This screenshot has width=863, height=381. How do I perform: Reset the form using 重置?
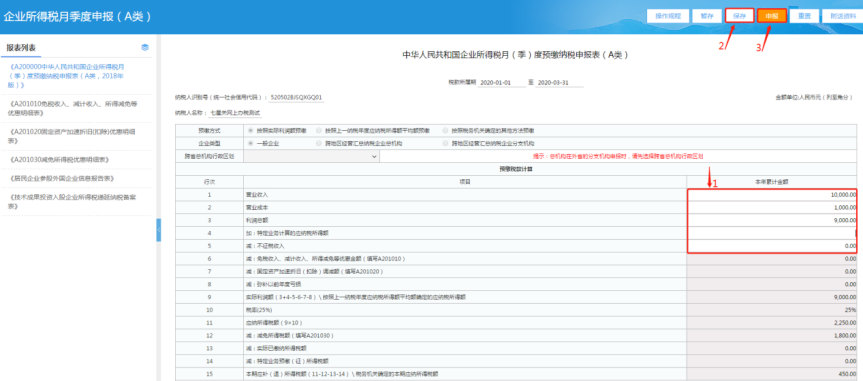coord(804,16)
